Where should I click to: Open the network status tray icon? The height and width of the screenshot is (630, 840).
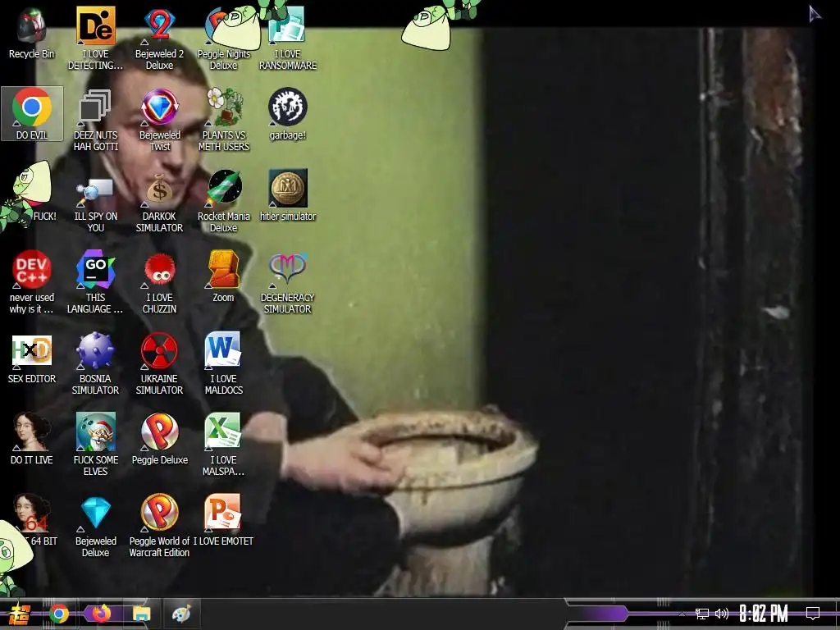(x=702, y=614)
